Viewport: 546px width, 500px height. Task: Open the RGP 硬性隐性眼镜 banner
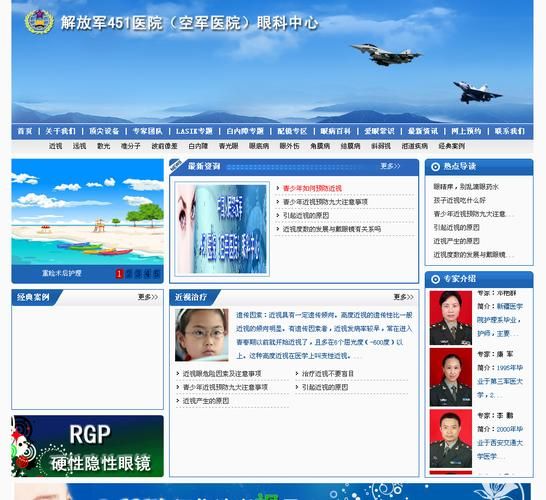pos(87,446)
